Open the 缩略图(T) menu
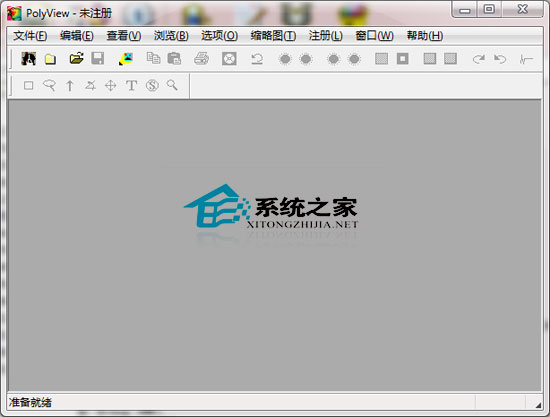The height and width of the screenshot is (417, 550). [x=273, y=35]
